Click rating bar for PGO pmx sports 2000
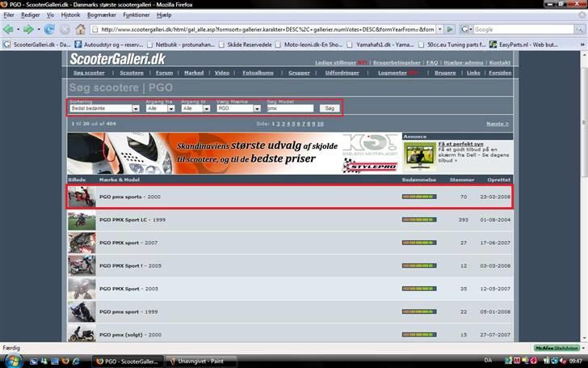The height and width of the screenshot is (368, 588). pyautogui.click(x=419, y=197)
